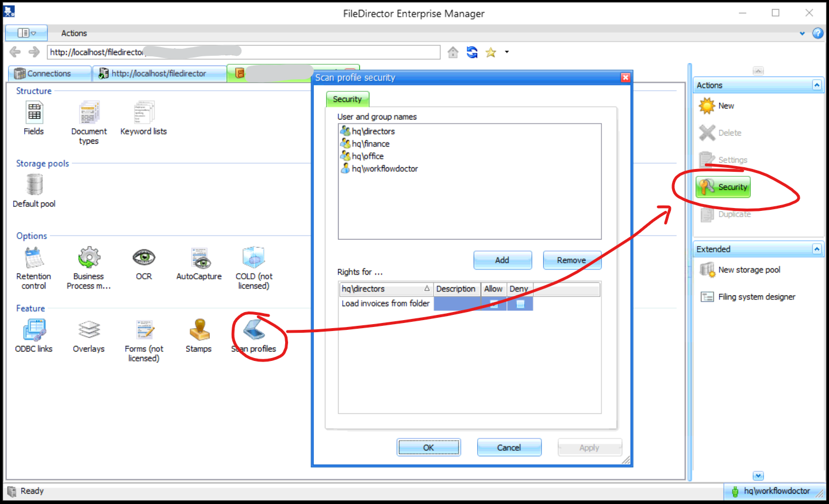Select hq\directors in user list
Screen dimensions: 829x504
tap(367, 131)
